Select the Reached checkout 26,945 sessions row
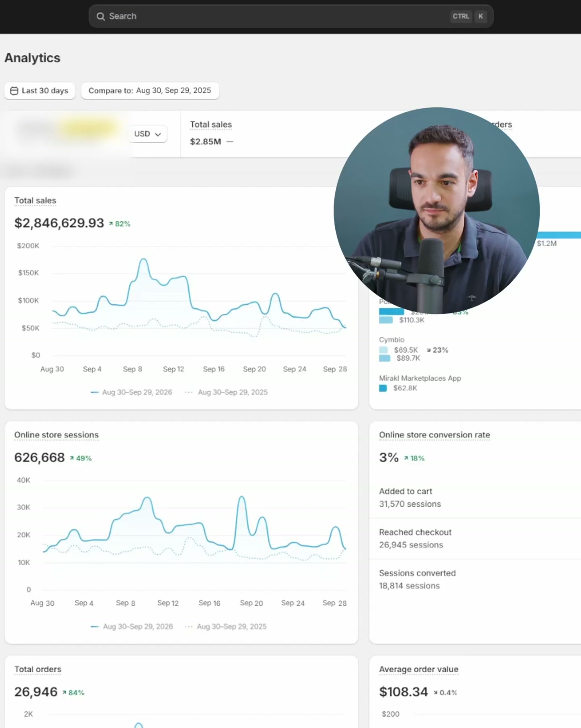This screenshot has width=581, height=728. tap(475, 538)
